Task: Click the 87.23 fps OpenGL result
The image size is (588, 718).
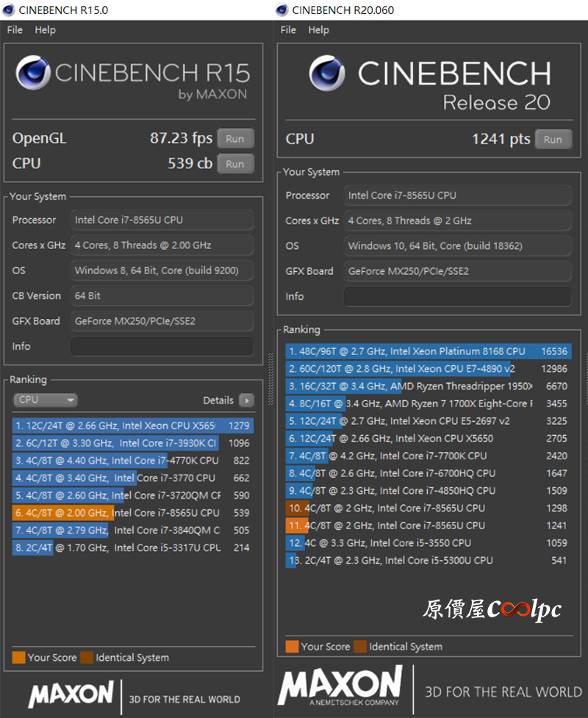Action: coord(181,138)
